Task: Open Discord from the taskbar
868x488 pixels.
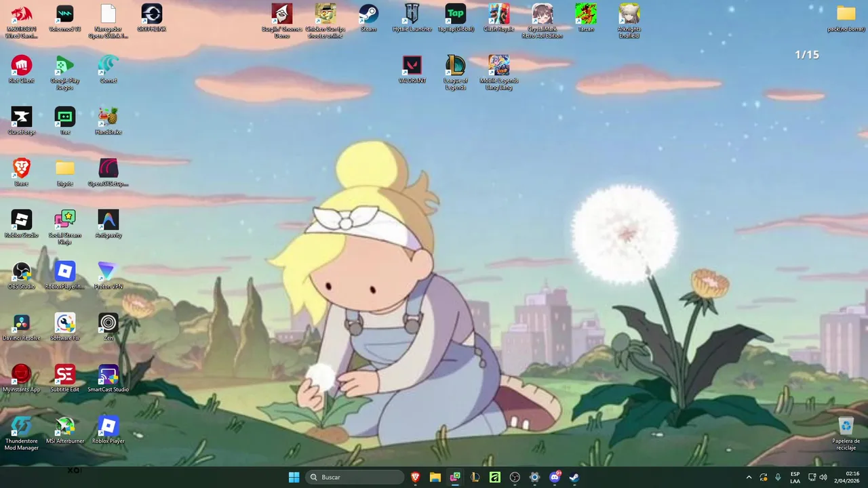Action: point(555,477)
